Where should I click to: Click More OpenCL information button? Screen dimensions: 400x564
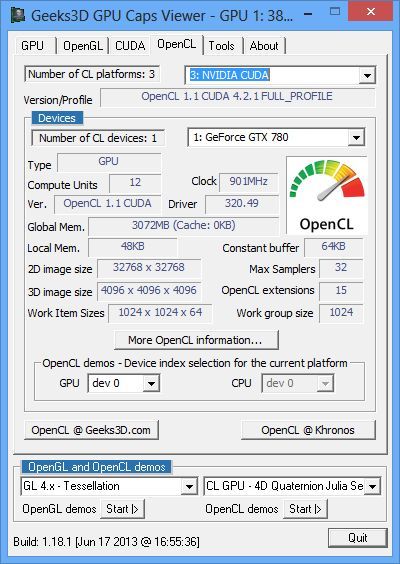click(196, 340)
